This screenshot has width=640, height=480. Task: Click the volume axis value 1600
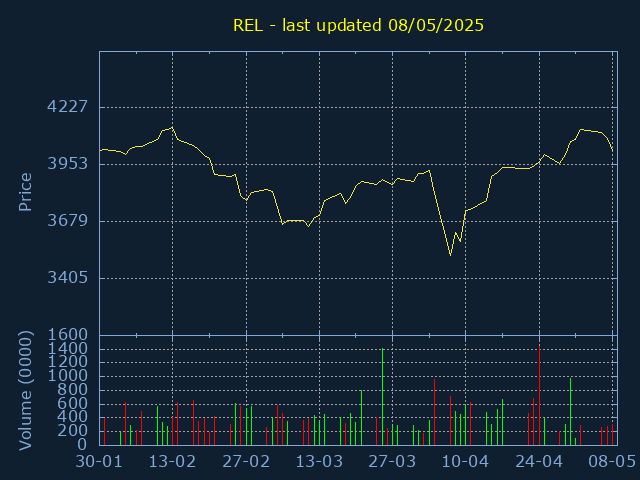coord(68,335)
